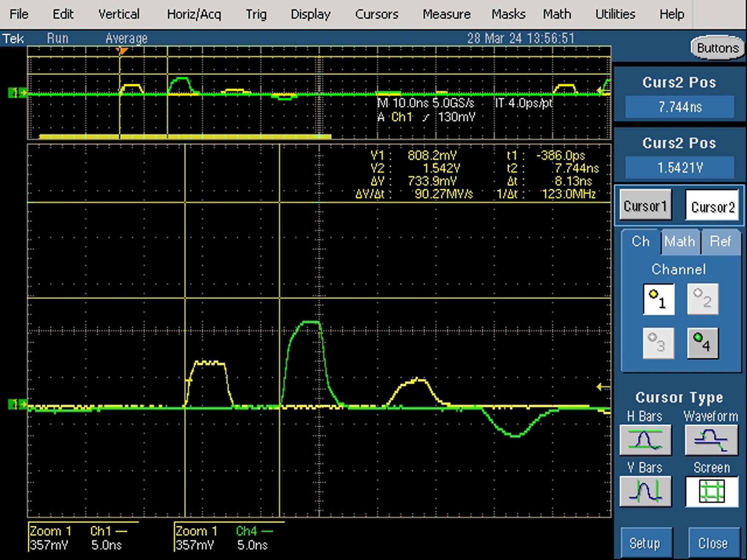Viewport: 747px width, 560px height.
Task: Click the Curs2 Pos 7.744ns field
Action: (x=680, y=107)
